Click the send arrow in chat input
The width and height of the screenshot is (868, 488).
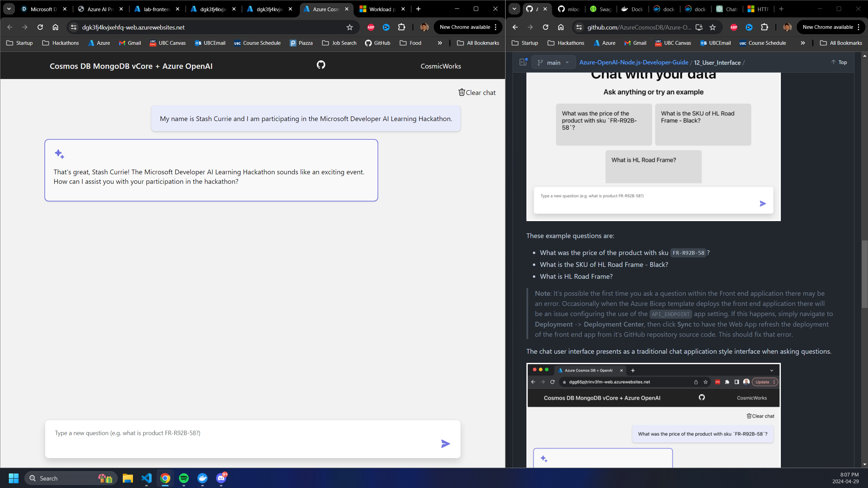[x=445, y=444]
